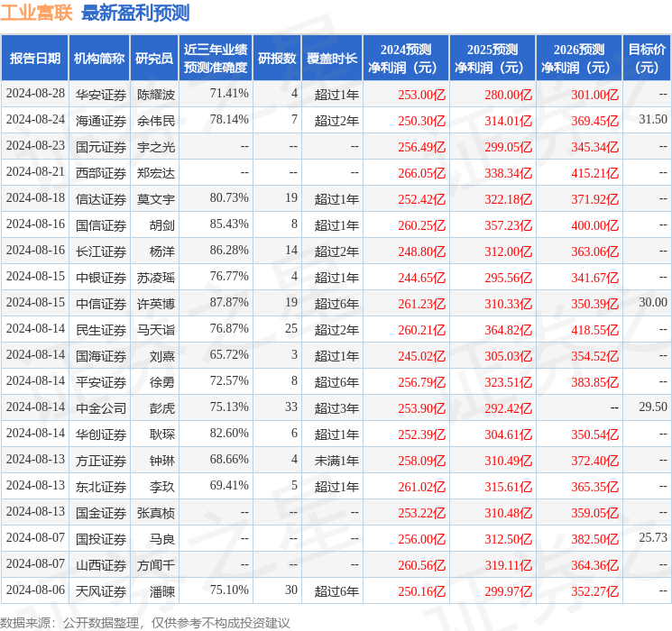Click the 研报数 column header
Screen dimensions: 672x631
tap(277, 59)
